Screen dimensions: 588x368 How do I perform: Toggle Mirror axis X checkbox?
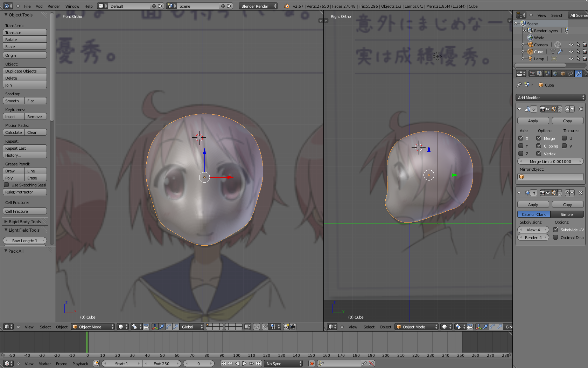[521, 138]
